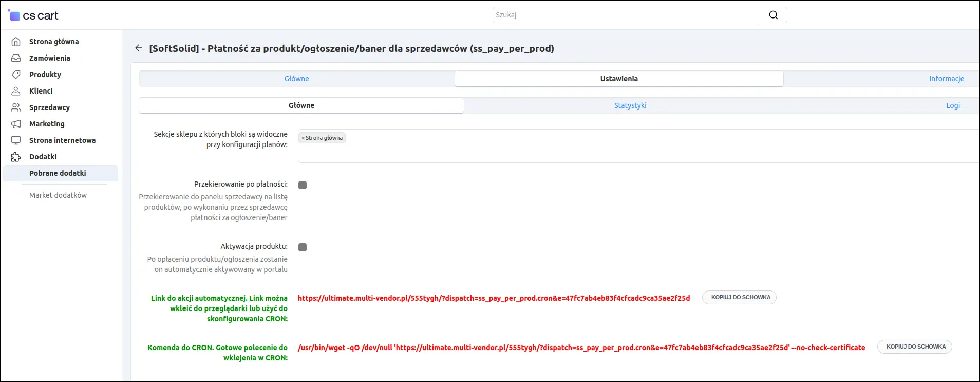The image size is (980, 382).
Task: Remove the Strona główna tag
Action: (303, 138)
